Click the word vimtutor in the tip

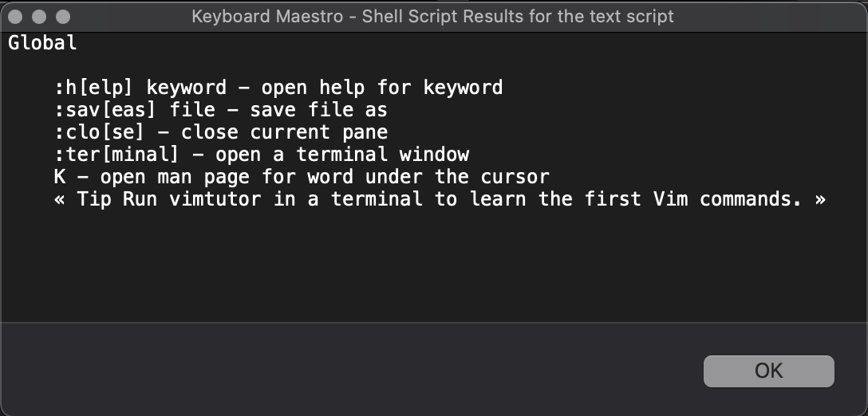[x=215, y=198]
